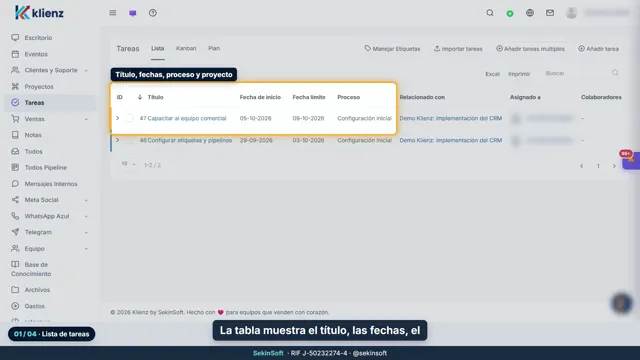This screenshot has height=360, width=640.
Task: Switch to the Plan tab
Action: tap(214, 48)
